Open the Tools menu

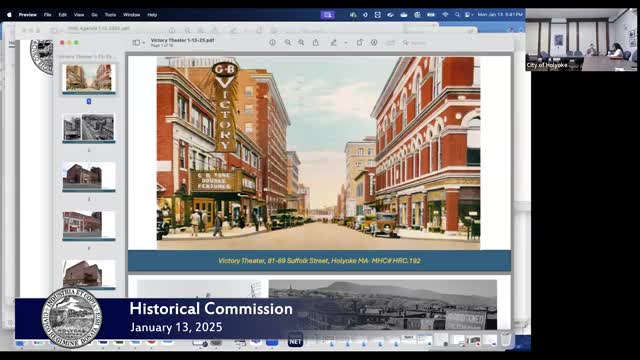click(x=110, y=15)
